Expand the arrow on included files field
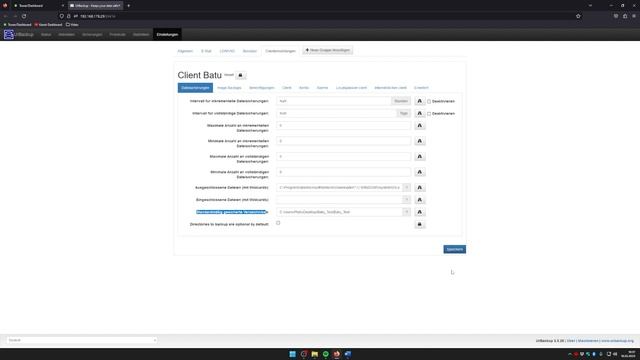640x360 pixels. (407, 200)
